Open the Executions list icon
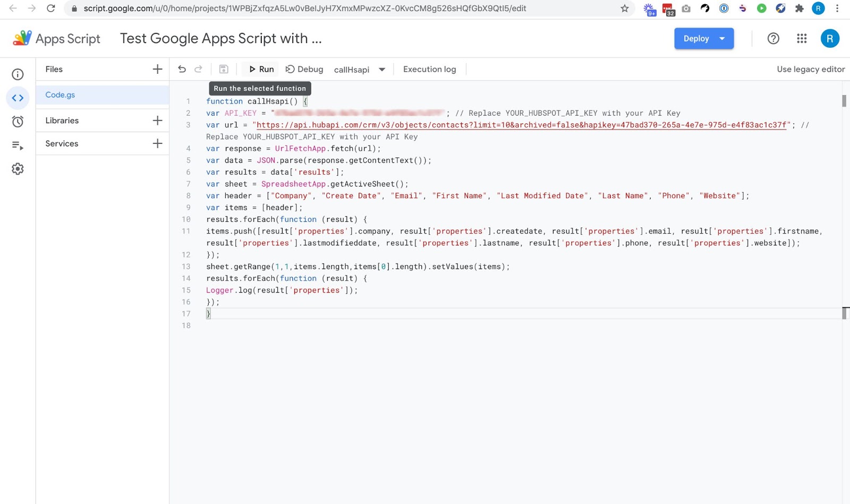 [x=18, y=145]
